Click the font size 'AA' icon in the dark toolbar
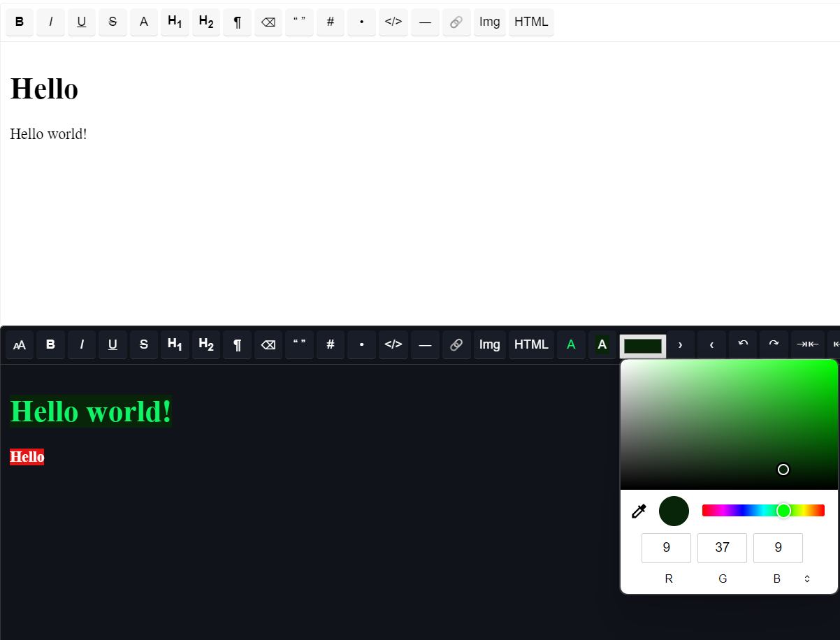This screenshot has height=640, width=840. 20,345
